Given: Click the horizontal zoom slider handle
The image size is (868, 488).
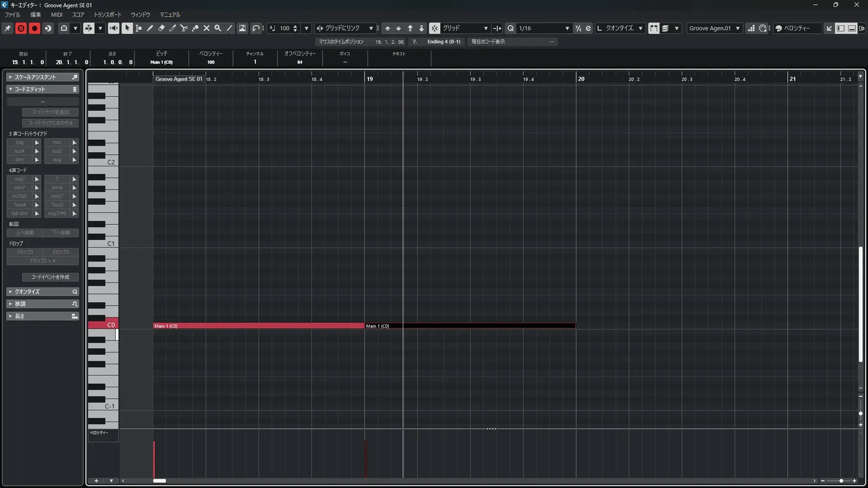Looking at the screenshot, I should click(841, 481).
